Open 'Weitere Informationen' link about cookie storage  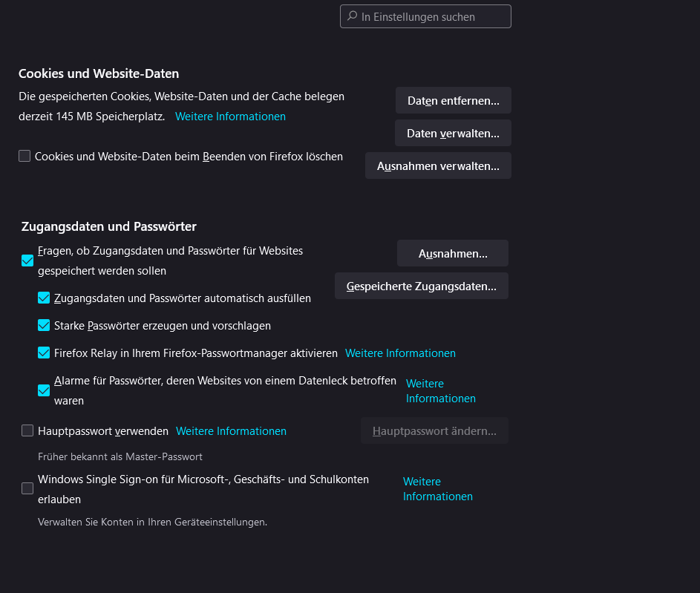point(230,117)
